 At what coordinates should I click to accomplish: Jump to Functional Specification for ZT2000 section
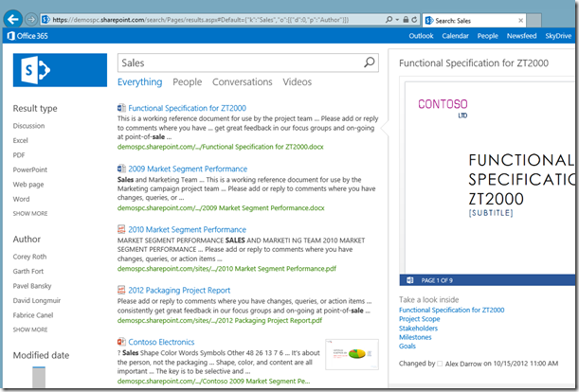452,310
